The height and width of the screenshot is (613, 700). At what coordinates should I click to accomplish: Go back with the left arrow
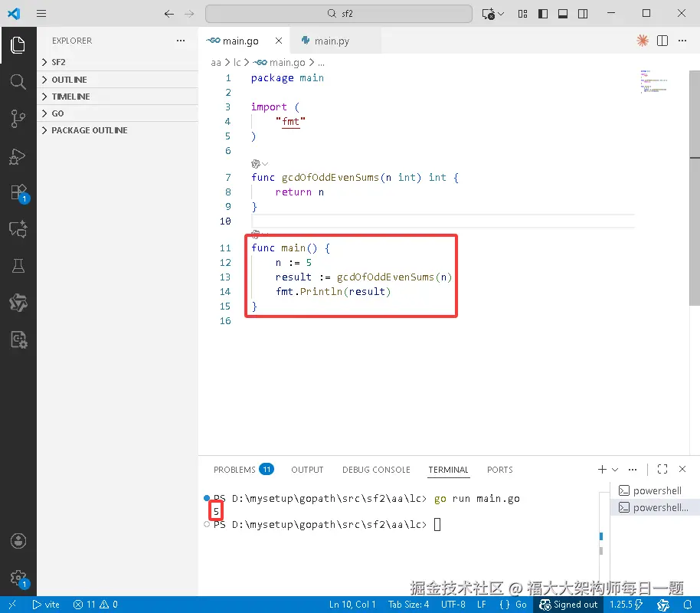168,14
